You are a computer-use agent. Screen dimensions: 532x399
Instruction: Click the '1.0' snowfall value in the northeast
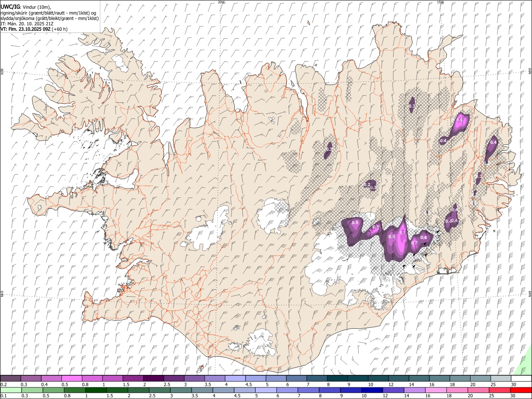(460, 120)
